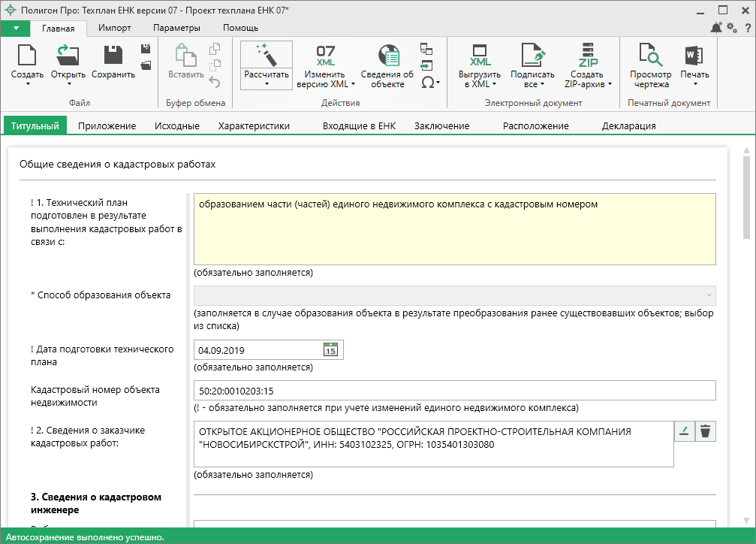Click Просмотр чертежа preview icon

point(650,56)
